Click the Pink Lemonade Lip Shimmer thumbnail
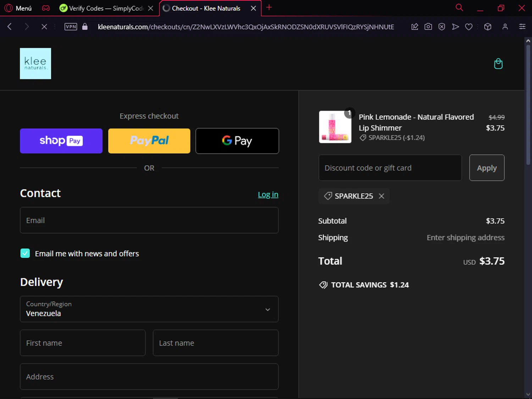Screen dimensions: 532x399 [335, 127]
